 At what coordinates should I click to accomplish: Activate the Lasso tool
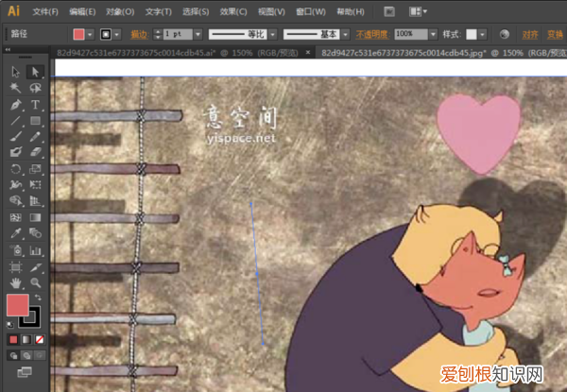click(35, 88)
